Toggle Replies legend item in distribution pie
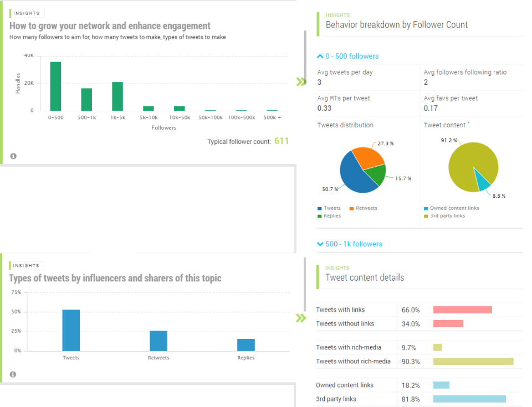Image resolution: width=532 pixels, height=407 pixels. click(329, 216)
